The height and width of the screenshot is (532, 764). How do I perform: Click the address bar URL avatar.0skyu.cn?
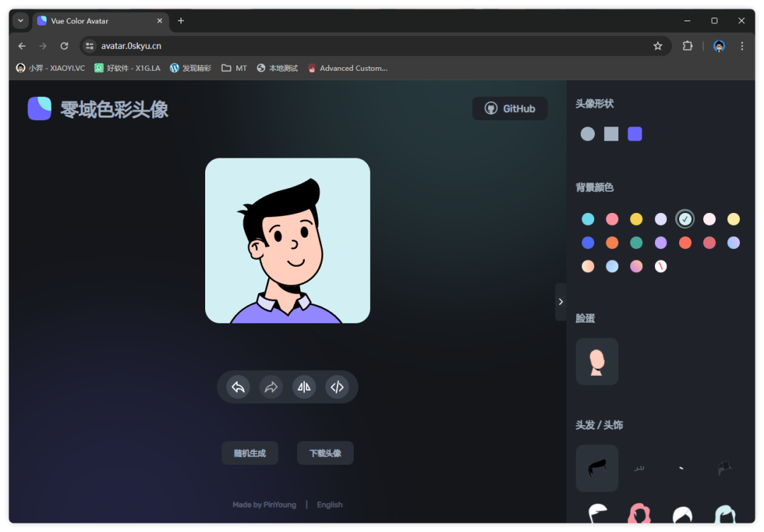[131, 46]
